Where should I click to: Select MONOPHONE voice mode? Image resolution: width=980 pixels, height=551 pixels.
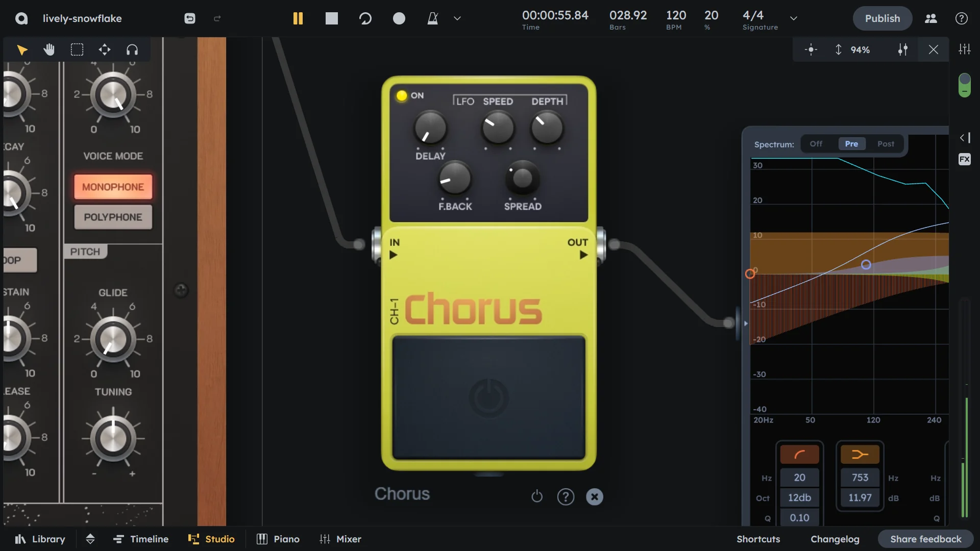(x=113, y=187)
